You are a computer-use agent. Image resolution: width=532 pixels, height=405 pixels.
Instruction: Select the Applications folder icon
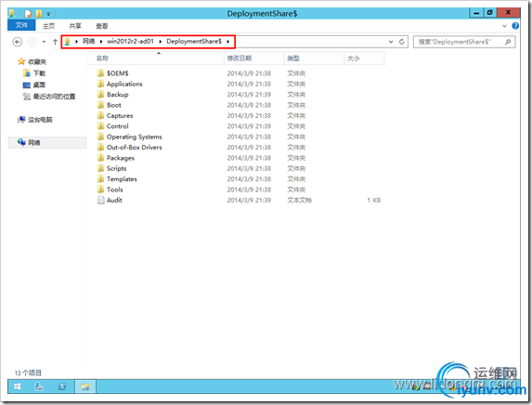(x=100, y=84)
